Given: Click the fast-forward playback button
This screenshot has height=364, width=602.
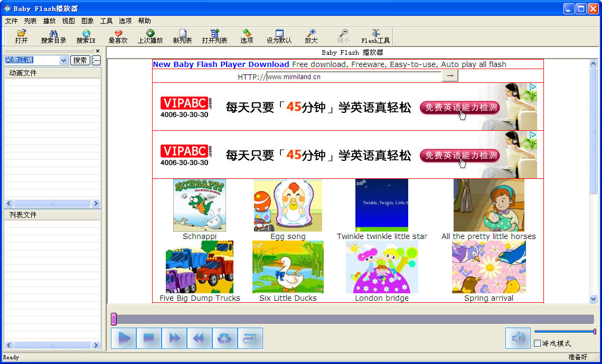Looking at the screenshot, I should point(174,338).
